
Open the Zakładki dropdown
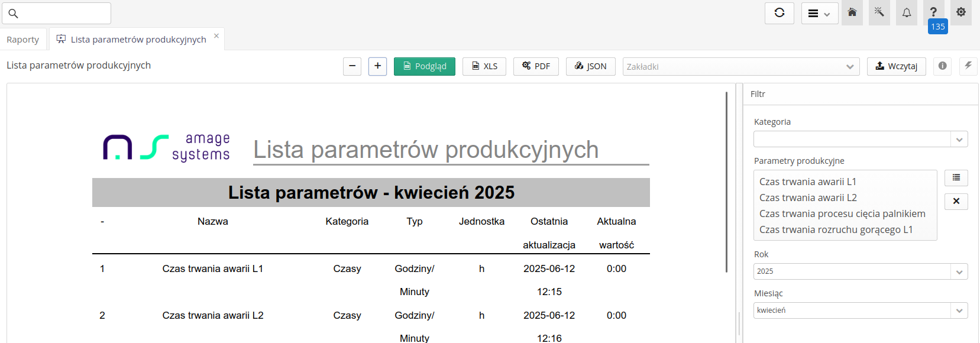tap(740, 67)
